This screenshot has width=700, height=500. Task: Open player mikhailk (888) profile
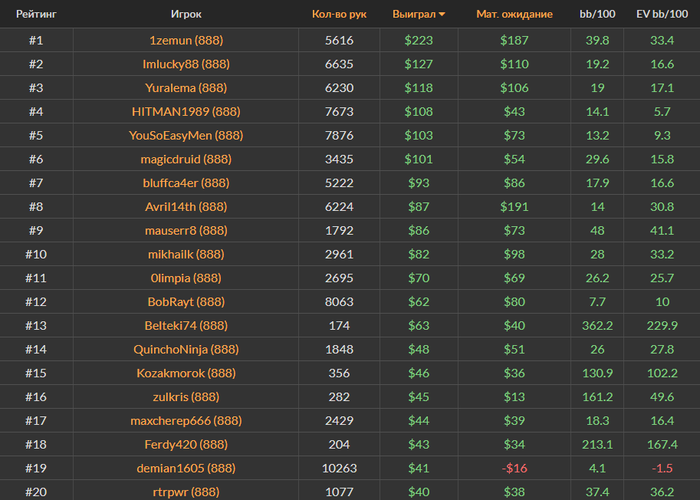click(186, 254)
